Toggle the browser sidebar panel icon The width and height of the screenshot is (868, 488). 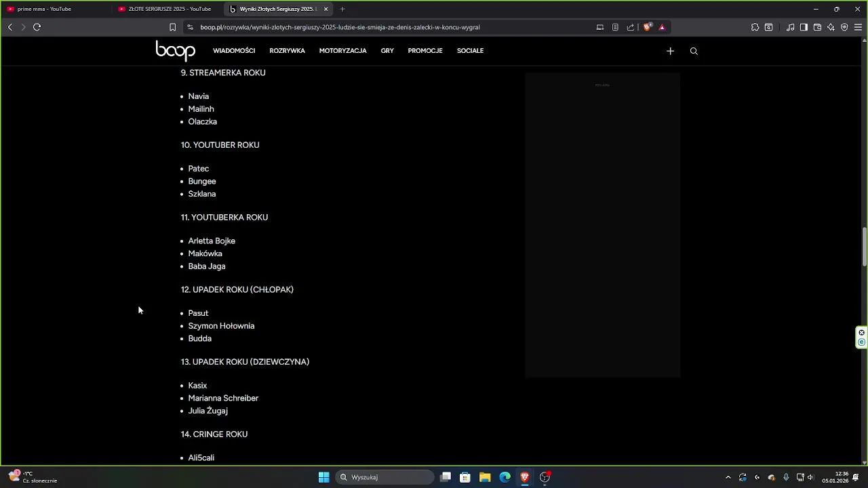pyautogui.click(x=804, y=27)
